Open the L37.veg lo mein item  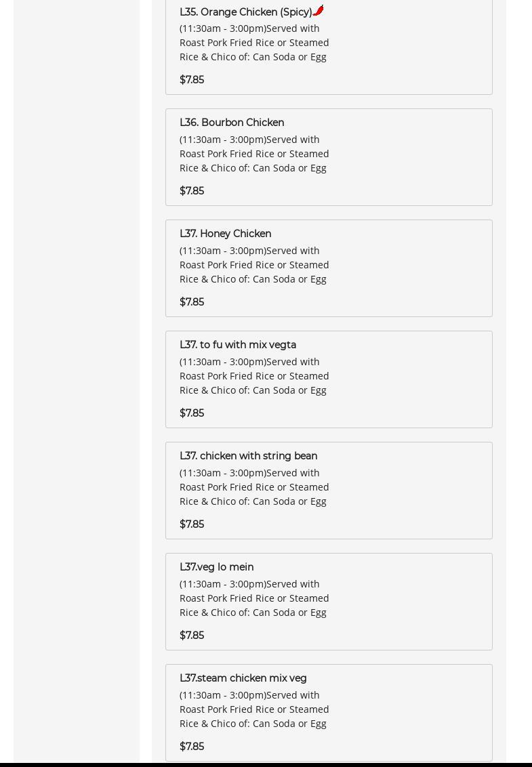click(x=216, y=567)
